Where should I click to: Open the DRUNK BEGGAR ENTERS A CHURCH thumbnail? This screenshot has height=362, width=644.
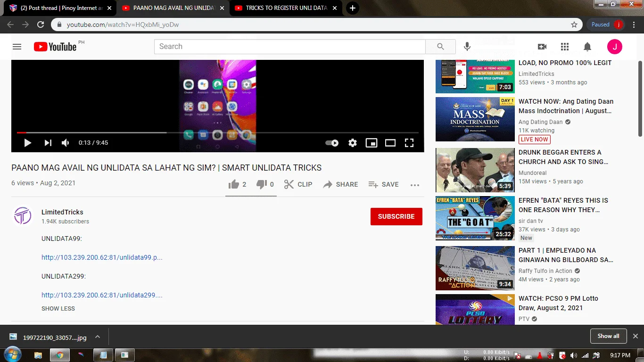coord(475,170)
